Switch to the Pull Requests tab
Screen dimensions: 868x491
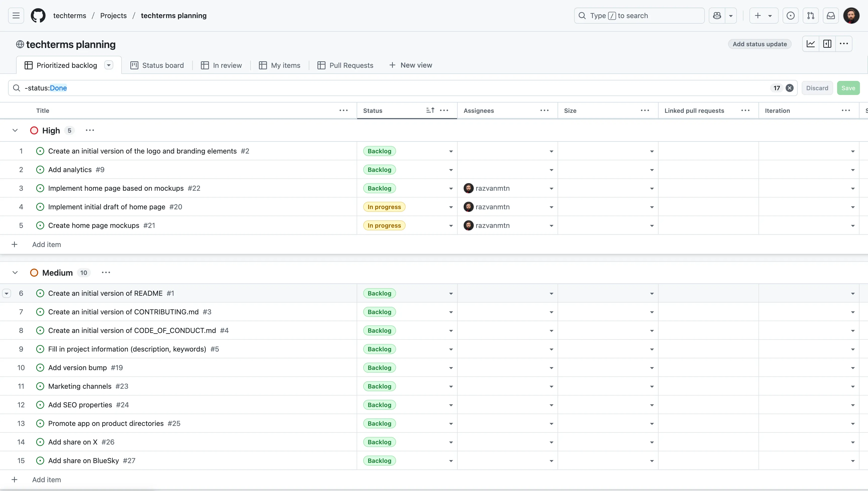click(x=345, y=65)
